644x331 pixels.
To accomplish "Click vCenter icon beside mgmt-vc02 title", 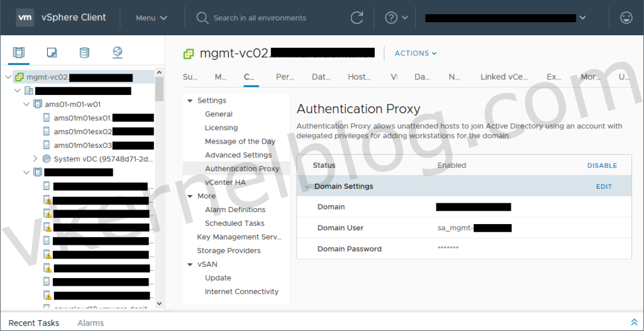I will (189, 53).
